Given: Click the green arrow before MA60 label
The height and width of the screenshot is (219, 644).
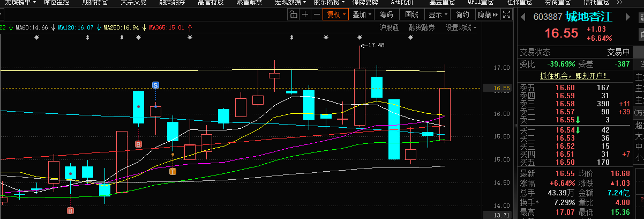Looking at the screenshot, I should tap(11, 27).
